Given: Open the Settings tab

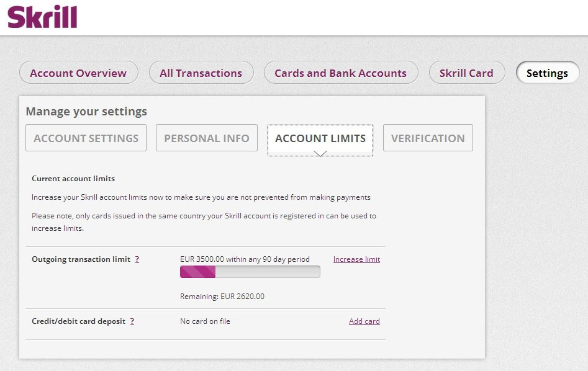Looking at the screenshot, I should tap(548, 73).
